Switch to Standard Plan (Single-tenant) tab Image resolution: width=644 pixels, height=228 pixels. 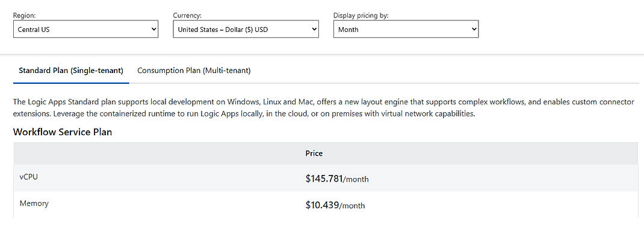coord(71,71)
